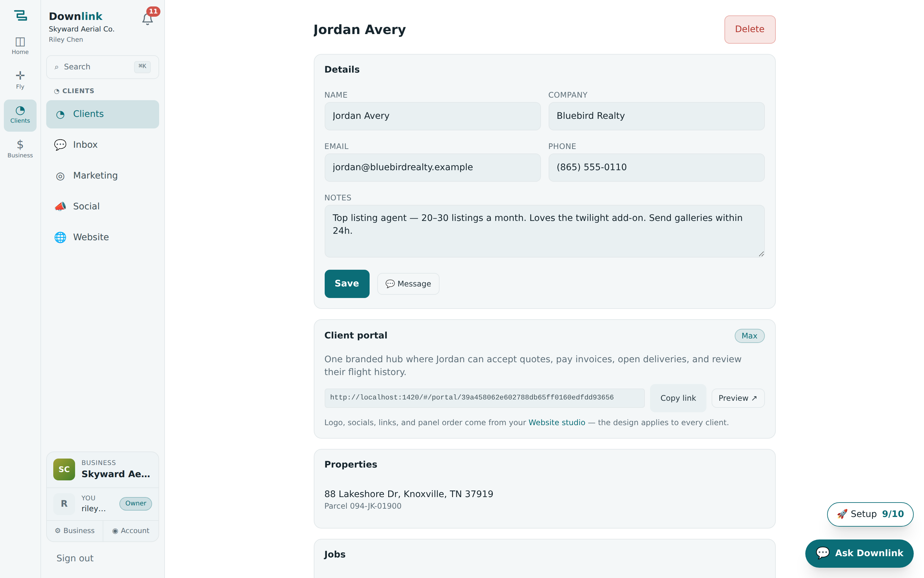This screenshot has width=924, height=578.
Task: Open the Home rail icon
Action: [x=20, y=46]
